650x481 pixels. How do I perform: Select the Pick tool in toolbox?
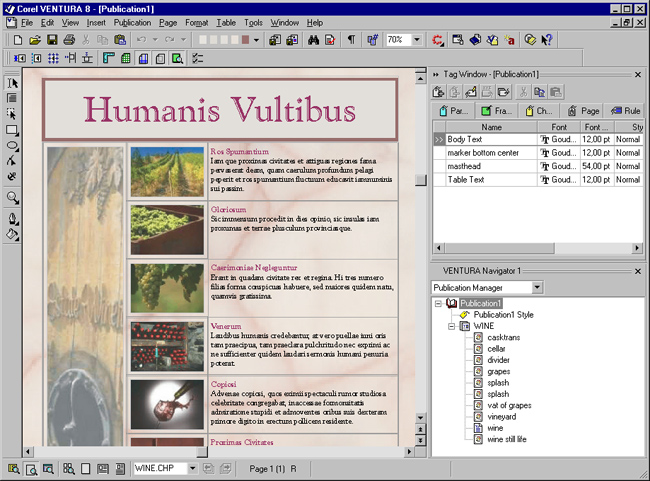[x=12, y=83]
